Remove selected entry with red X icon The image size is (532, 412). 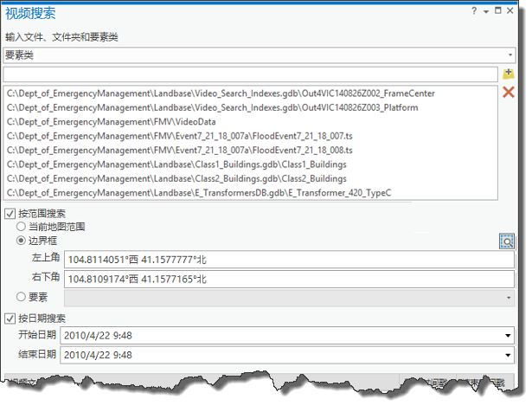[x=509, y=93]
